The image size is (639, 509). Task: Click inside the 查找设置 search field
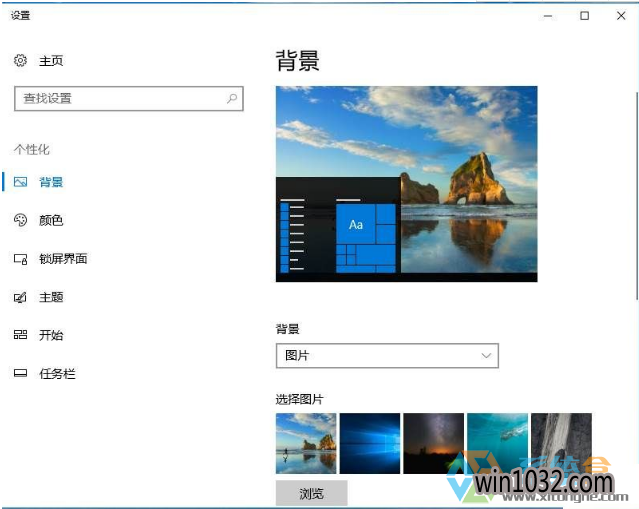[120, 98]
